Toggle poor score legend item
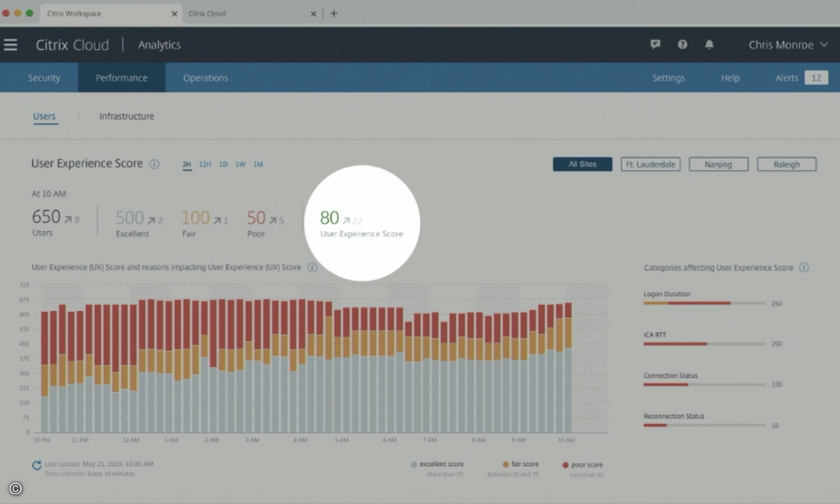The height and width of the screenshot is (504, 840). click(x=582, y=464)
